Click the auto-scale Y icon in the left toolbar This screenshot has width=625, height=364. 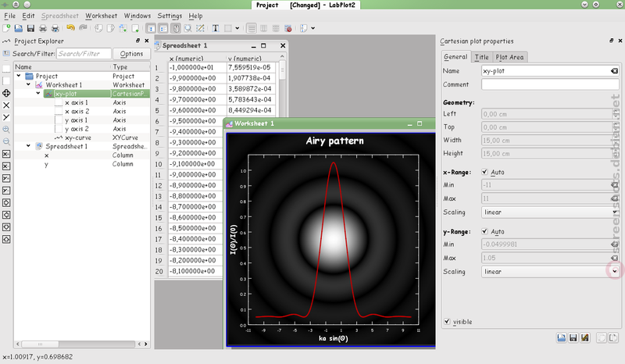[6, 117]
